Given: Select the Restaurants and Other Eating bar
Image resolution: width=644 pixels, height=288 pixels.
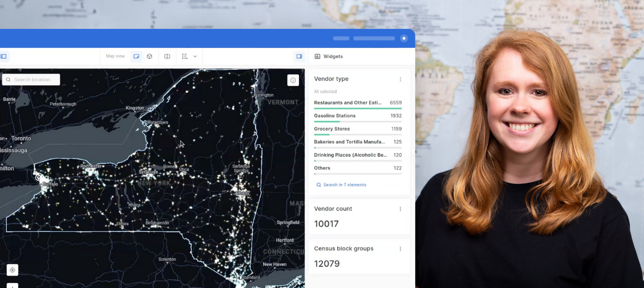Looking at the screenshot, I should [x=348, y=103].
